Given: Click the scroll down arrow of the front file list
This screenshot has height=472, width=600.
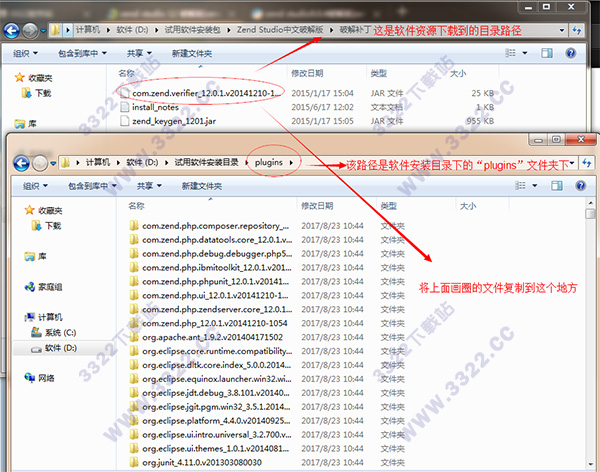Looking at the screenshot, I should 590,464.
